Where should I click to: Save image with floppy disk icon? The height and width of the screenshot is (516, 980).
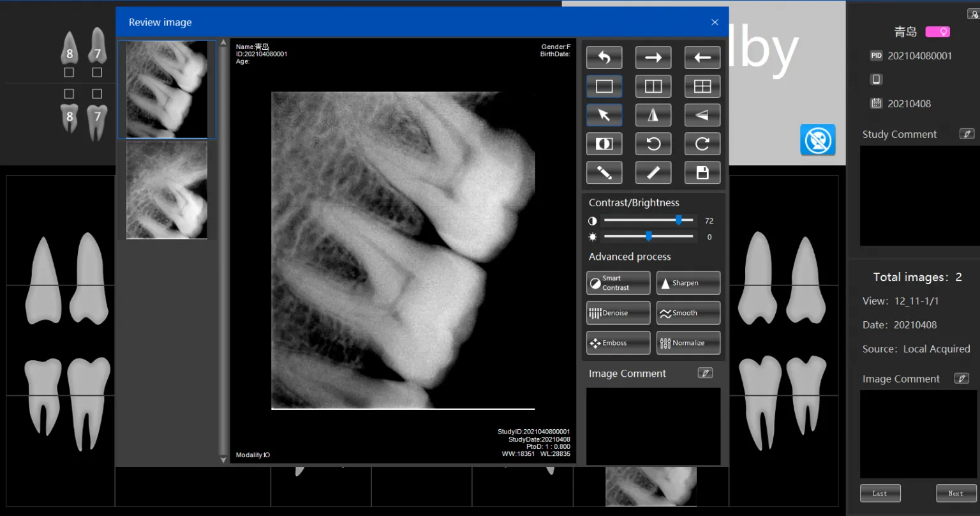[702, 172]
